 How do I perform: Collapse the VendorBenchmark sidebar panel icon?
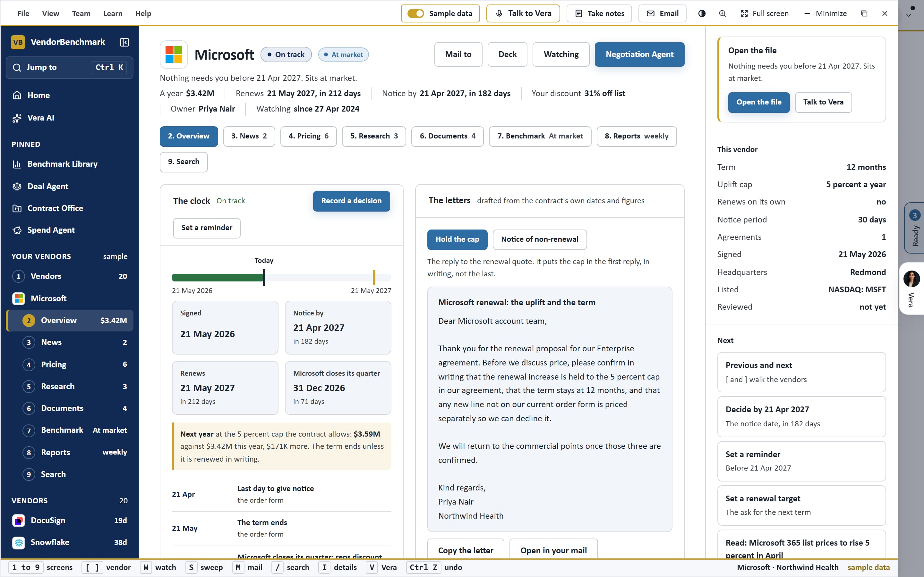124,42
